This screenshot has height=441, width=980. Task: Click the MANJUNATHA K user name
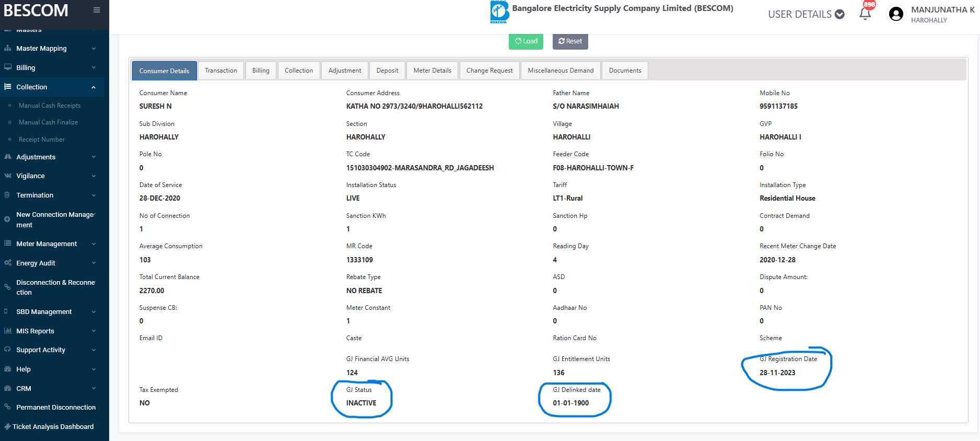pos(943,9)
